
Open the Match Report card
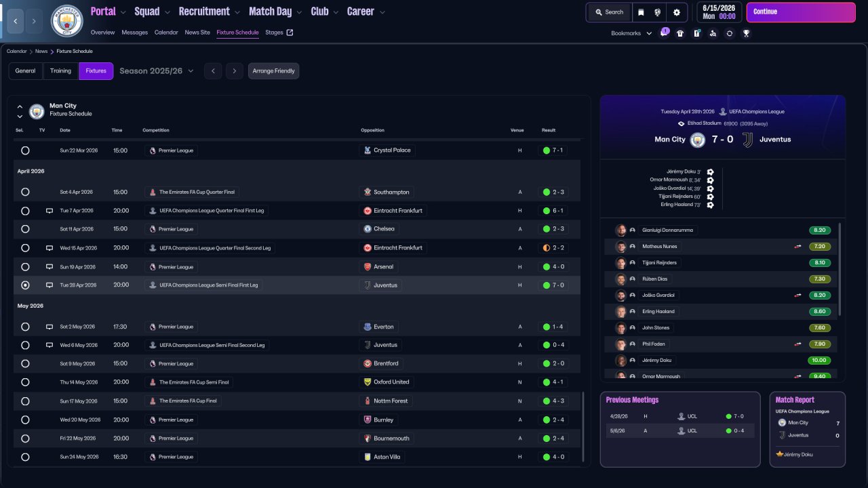[808, 429]
